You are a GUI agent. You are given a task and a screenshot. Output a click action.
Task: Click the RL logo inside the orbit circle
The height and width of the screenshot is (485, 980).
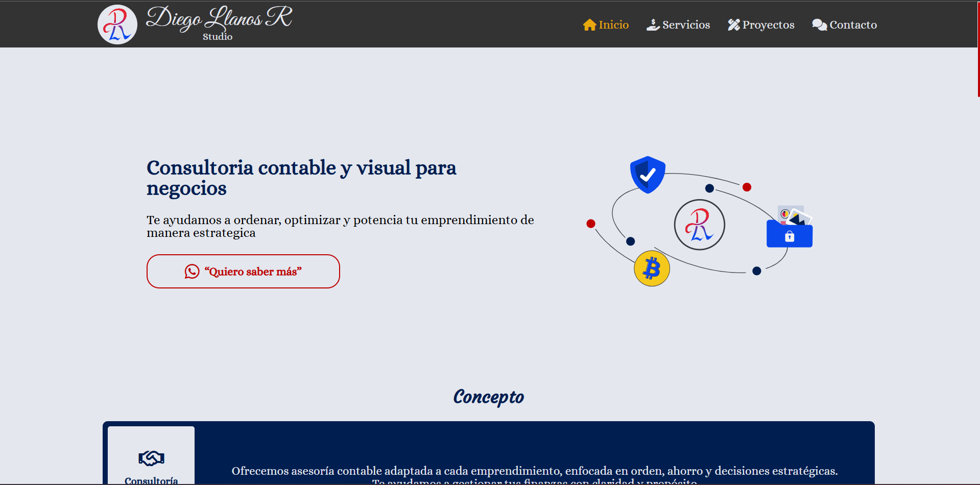[x=699, y=225]
